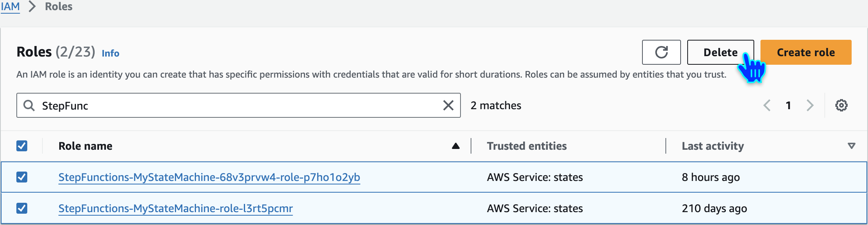Navigate to IAM breadcrumb link

point(10,7)
